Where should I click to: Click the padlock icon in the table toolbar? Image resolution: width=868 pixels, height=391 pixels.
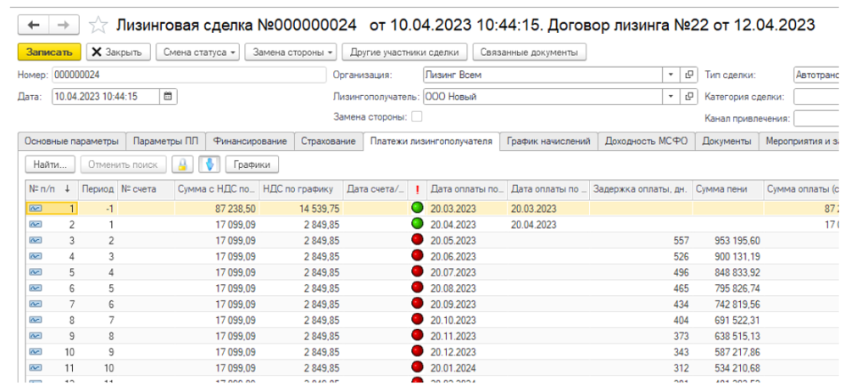pos(182,164)
